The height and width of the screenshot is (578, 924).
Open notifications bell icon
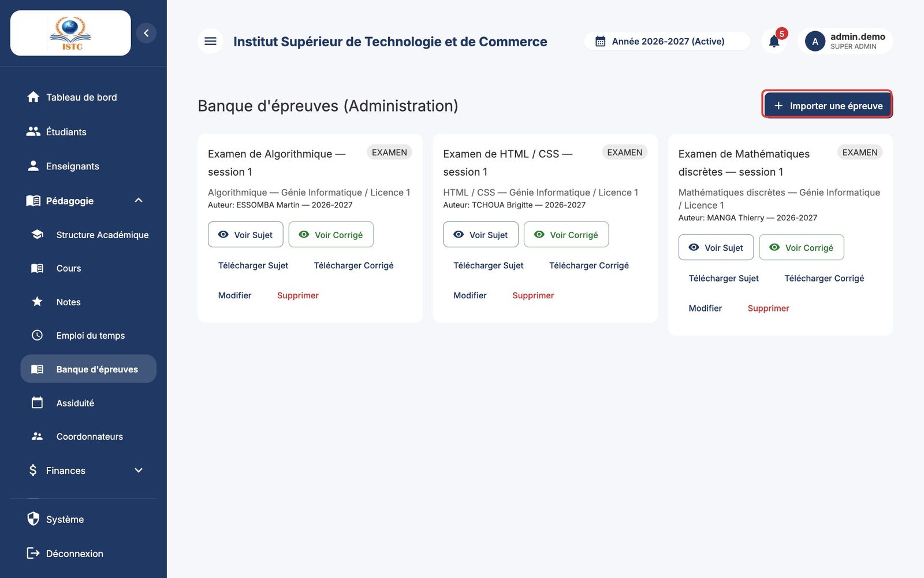pyautogui.click(x=774, y=41)
